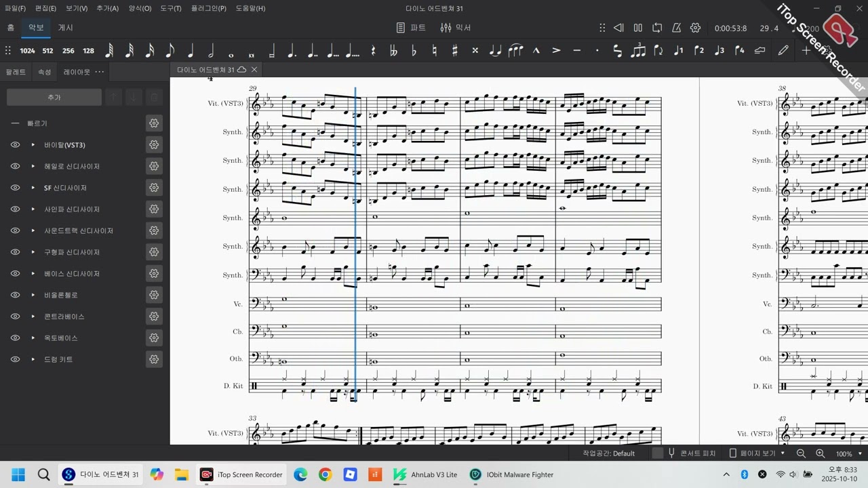Open the 페이지 보기 view mode dropdown
Screen dimensions: 868x488
(757, 453)
